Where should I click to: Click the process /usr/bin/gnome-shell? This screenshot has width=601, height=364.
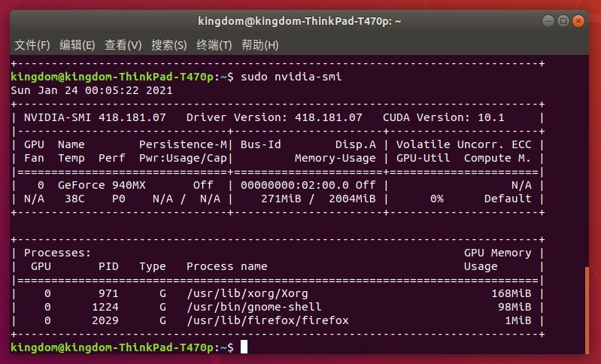click(253, 307)
